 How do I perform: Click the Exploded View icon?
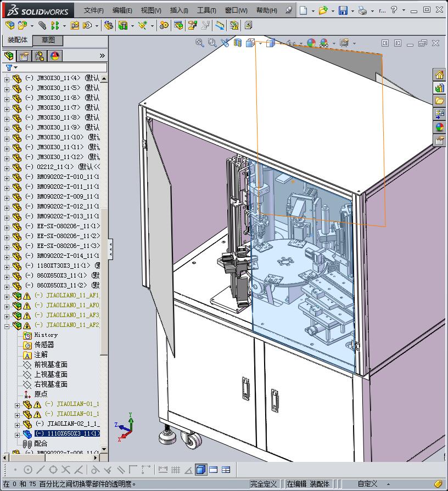[x=192, y=25]
